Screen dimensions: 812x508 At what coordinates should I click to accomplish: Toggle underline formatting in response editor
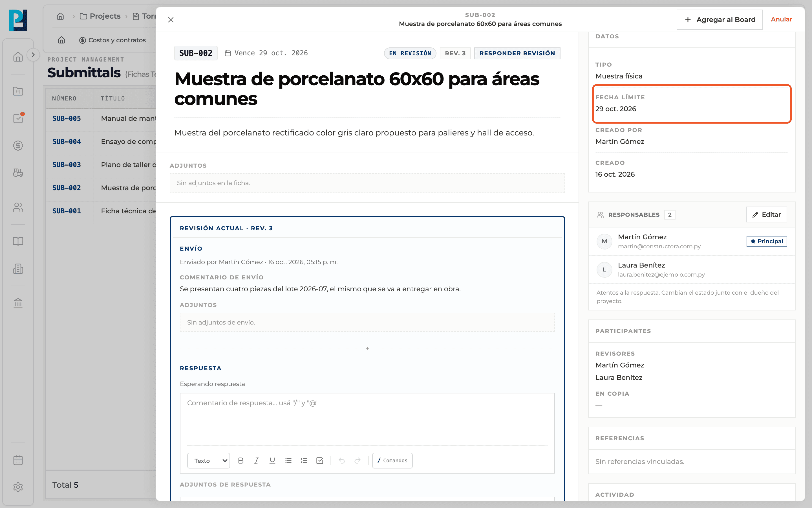click(272, 460)
